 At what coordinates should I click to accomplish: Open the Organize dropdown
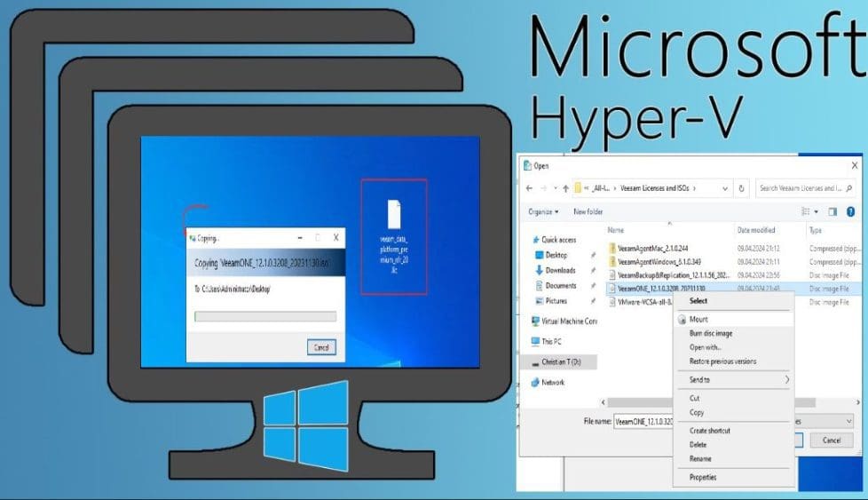(543, 211)
